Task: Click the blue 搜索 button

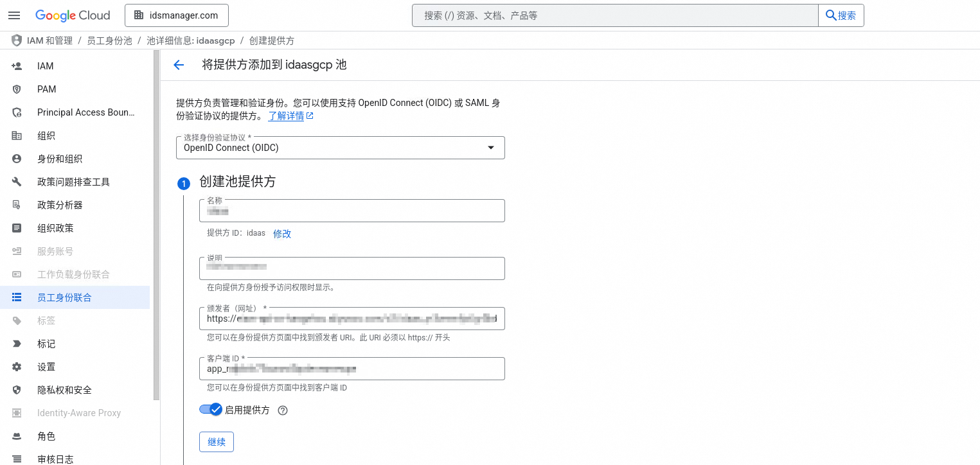Action: point(841,15)
